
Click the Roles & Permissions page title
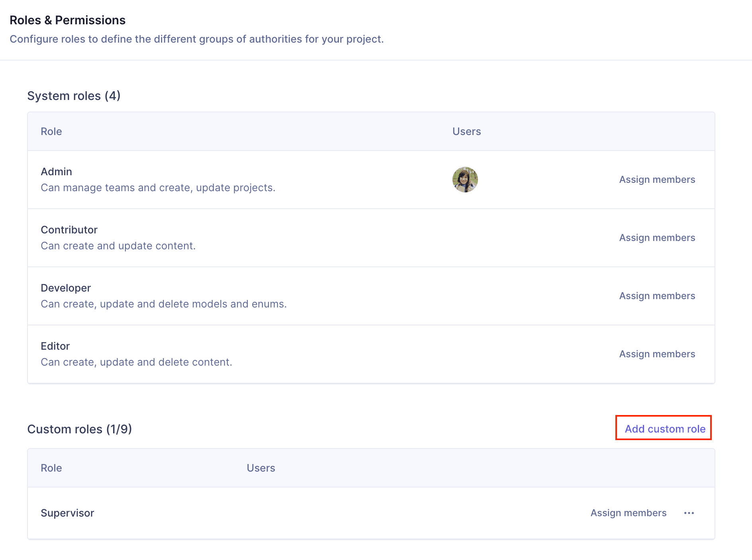(x=67, y=20)
